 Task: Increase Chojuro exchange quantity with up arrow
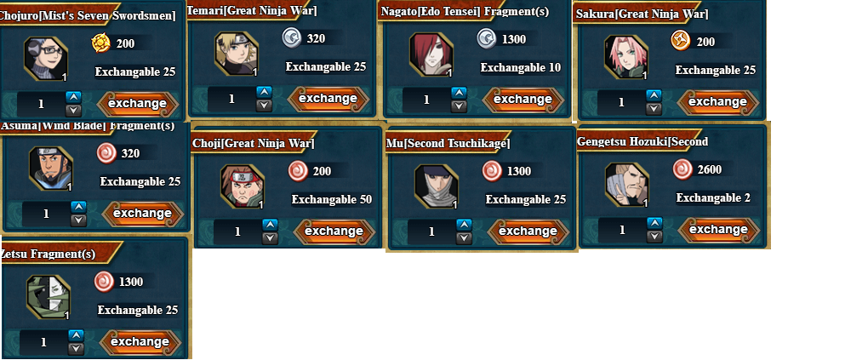(74, 98)
